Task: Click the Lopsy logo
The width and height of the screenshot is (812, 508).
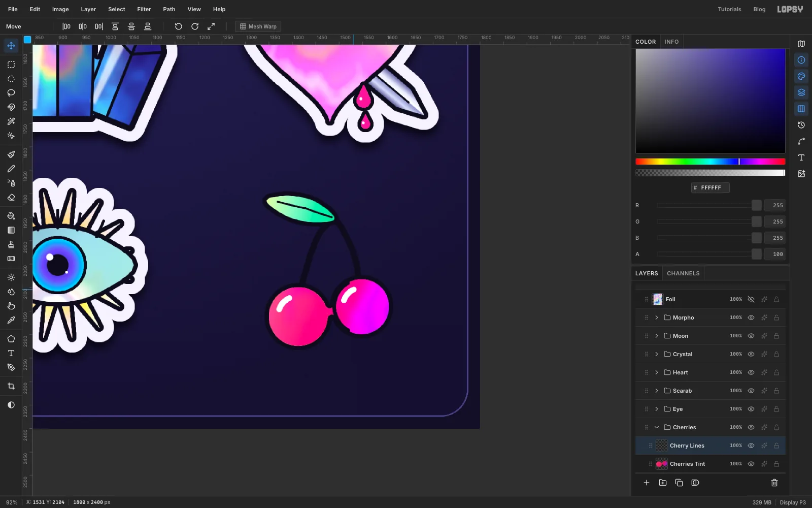Action: (x=790, y=9)
